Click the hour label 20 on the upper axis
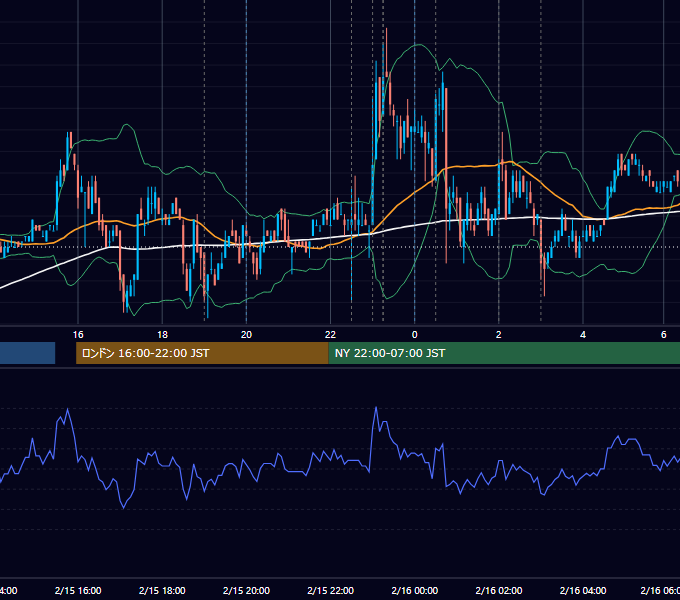680x600 pixels. click(x=246, y=335)
